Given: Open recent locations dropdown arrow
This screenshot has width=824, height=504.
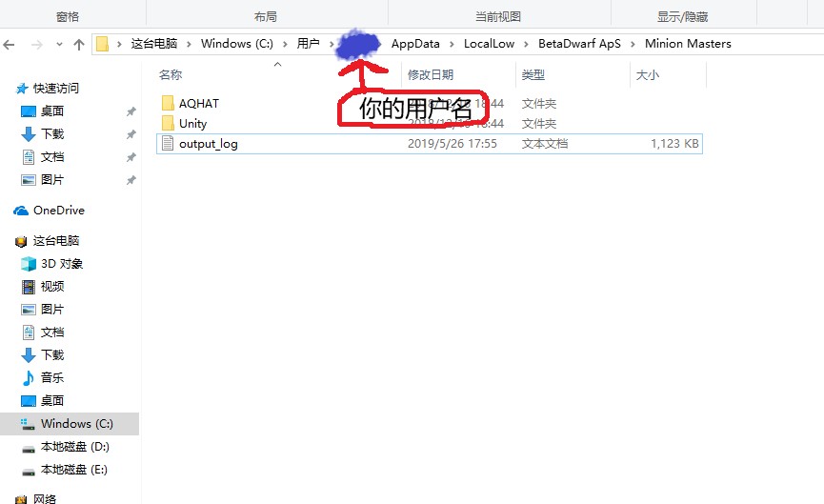Looking at the screenshot, I should pos(59,45).
